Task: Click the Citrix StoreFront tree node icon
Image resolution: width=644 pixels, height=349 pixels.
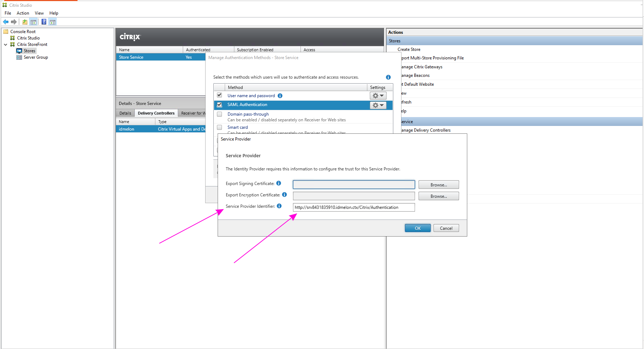Action: coord(12,44)
